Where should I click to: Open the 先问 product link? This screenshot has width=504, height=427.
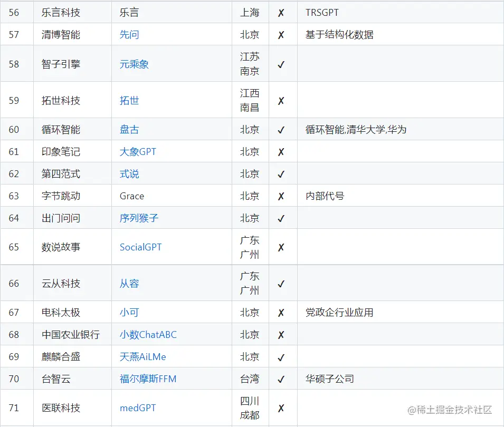(129, 34)
